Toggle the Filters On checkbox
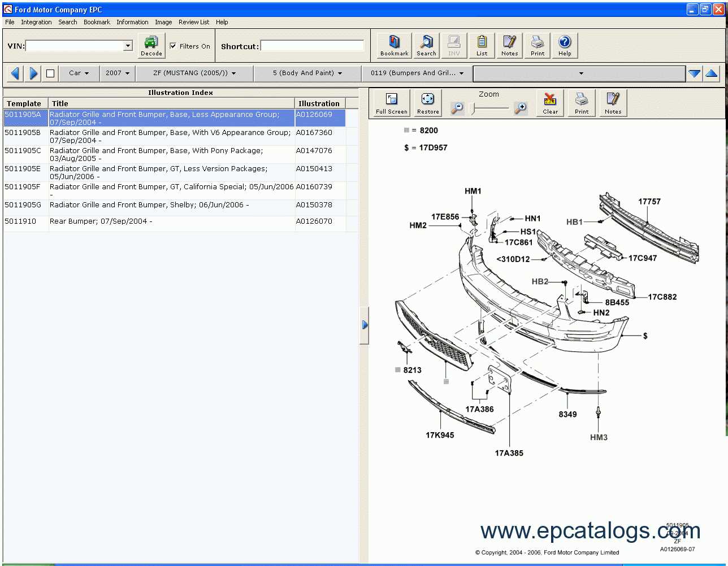Image resolution: width=728 pixels, height=566 pixels. (173, 46)
